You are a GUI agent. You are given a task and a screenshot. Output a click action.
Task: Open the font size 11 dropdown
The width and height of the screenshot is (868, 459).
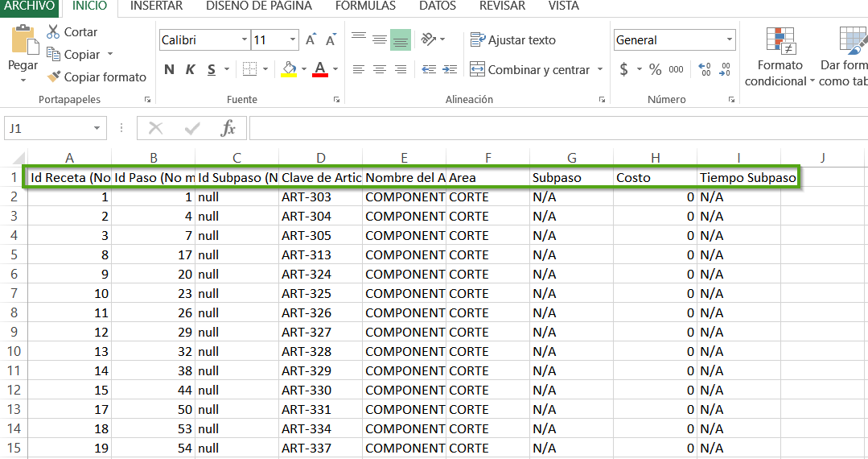[x=293, y=40]
